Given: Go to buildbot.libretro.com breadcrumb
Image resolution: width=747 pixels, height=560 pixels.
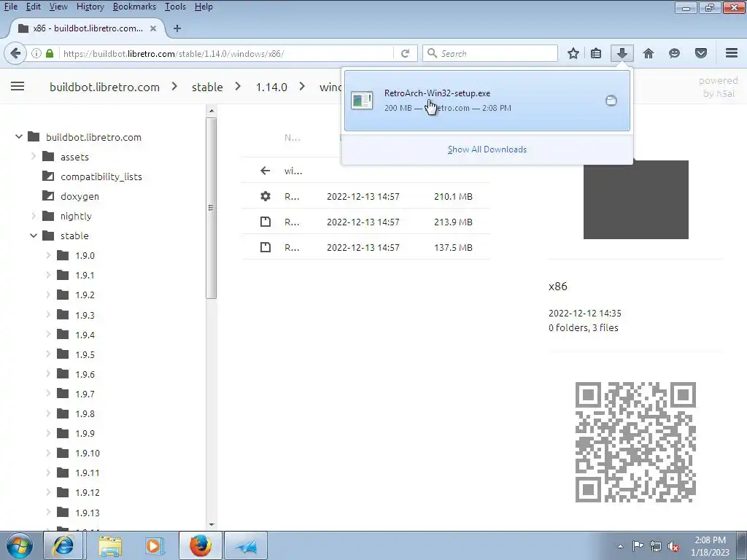Looking at the screenshot, I should pos(104,87).
